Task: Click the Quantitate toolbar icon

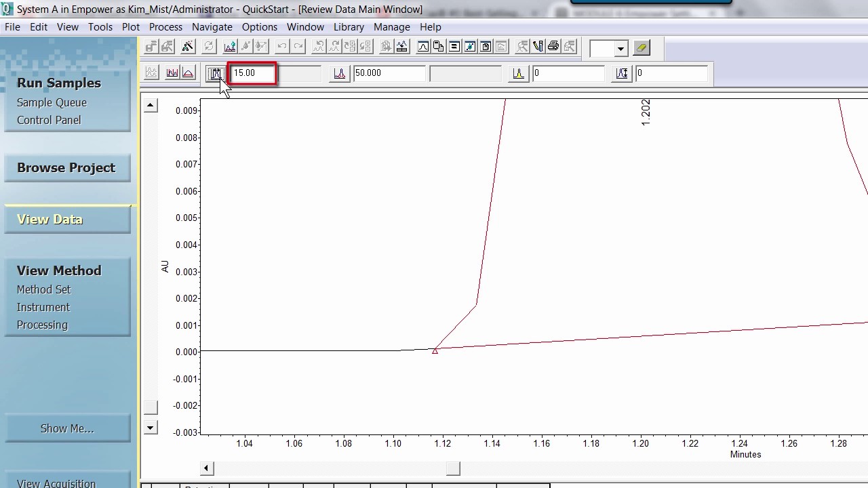Action: tap(260, 47)
